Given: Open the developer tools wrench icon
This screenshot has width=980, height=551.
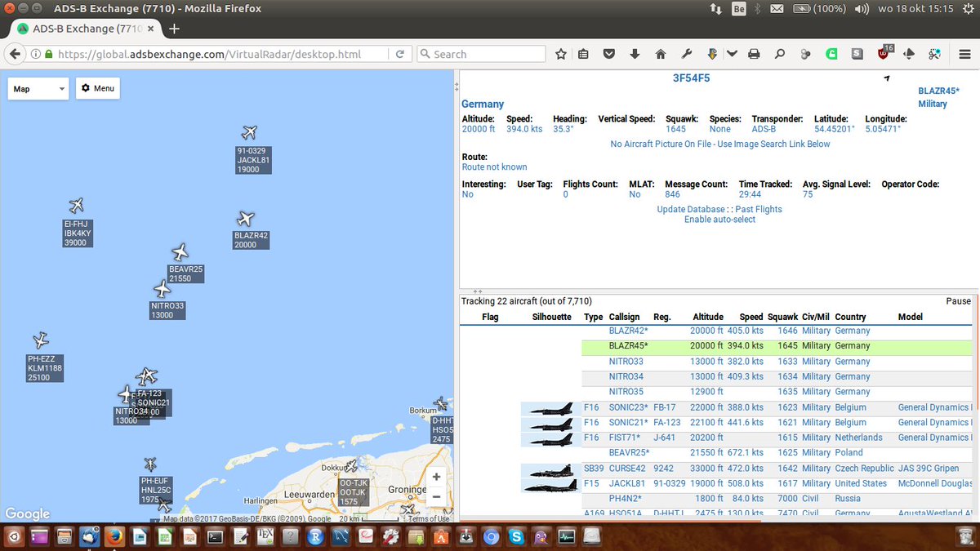Looking at the screenshot, I should (x=686, y=55).
